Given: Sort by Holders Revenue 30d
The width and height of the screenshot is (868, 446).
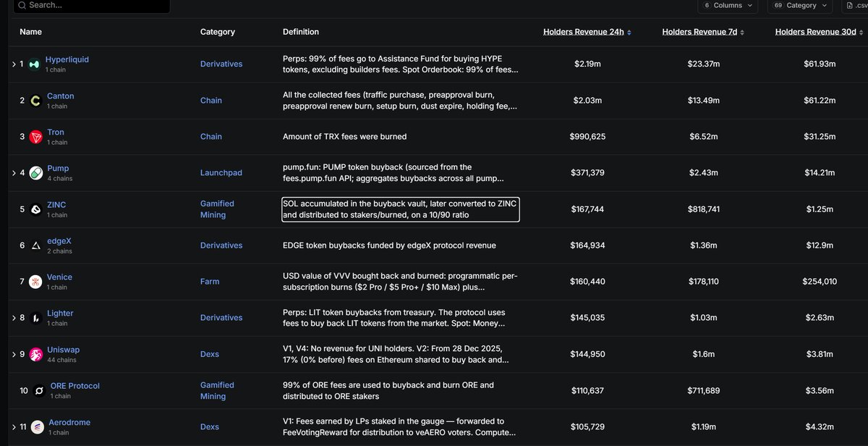Looking at the screenshot, I should [x=820, y=32].
